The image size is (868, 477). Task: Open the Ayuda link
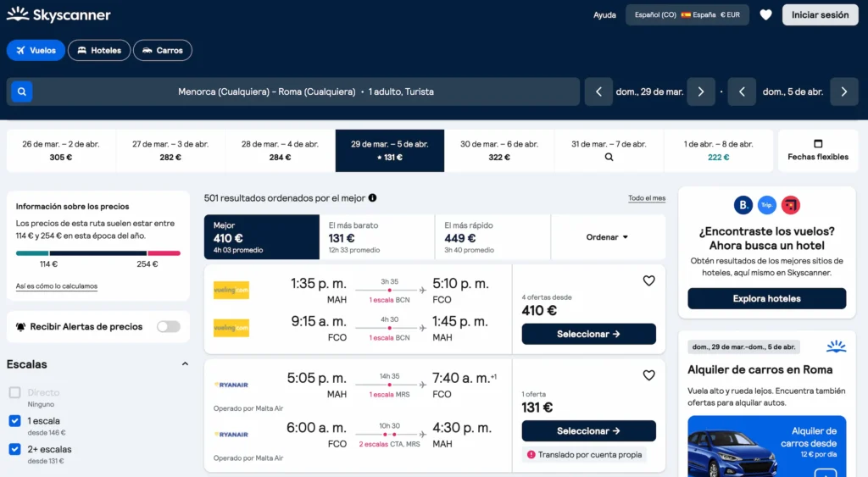[604, 15]
